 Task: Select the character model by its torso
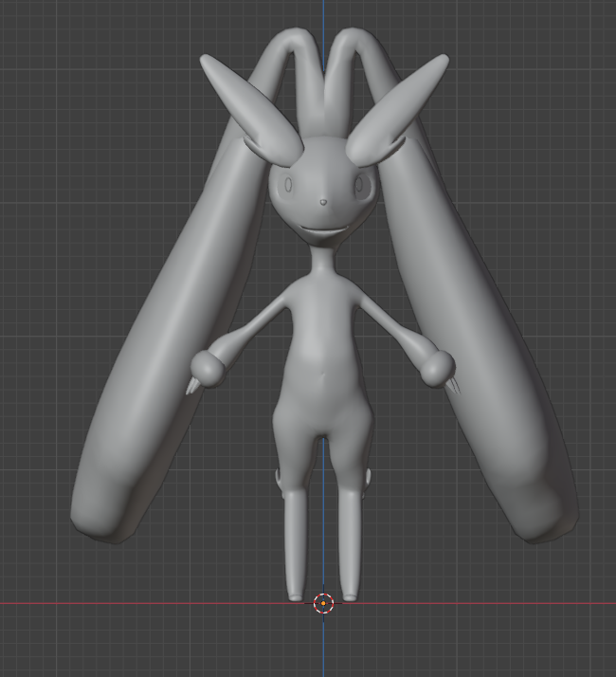323,354
